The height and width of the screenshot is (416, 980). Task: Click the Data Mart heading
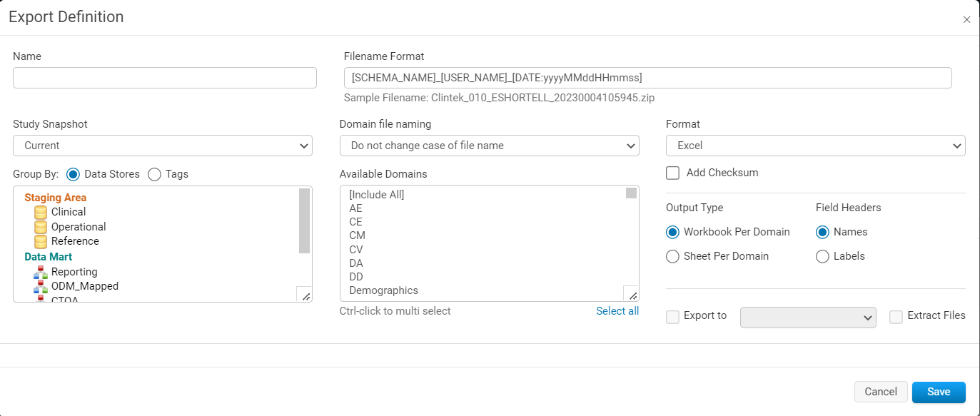(x=49, y=257)
